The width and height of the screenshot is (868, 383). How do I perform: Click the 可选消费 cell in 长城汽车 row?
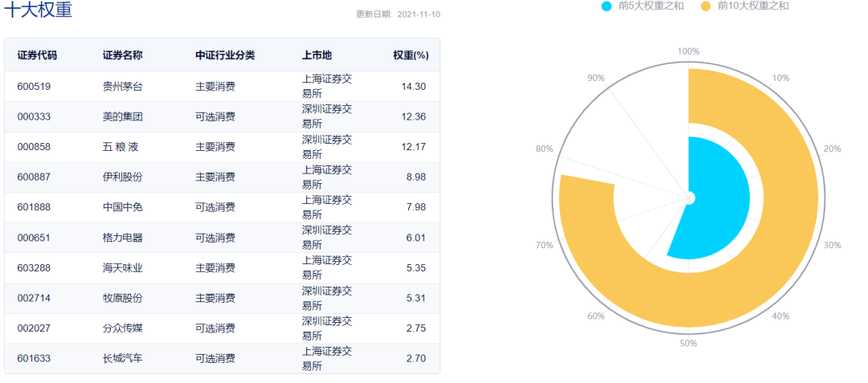215,359
